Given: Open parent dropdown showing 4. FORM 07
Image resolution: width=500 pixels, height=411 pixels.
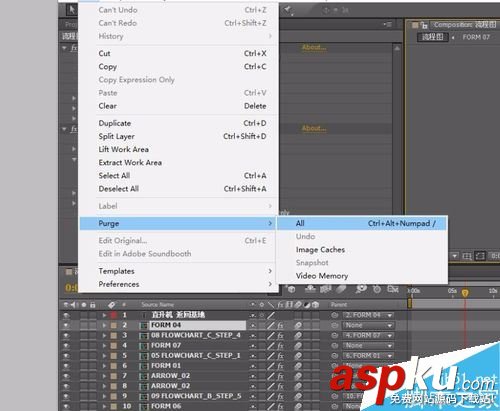Looking at the screenshot, I should click(x=368, y=335).
